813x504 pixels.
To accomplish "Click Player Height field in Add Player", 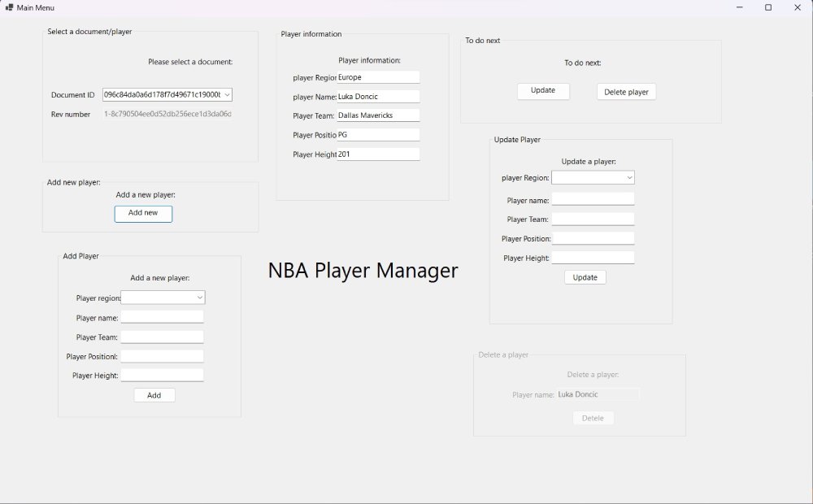I will tap(162, 375).
